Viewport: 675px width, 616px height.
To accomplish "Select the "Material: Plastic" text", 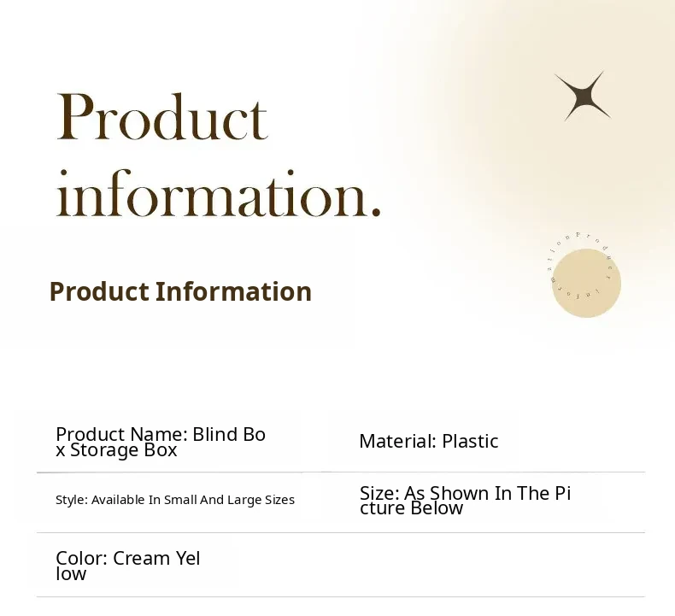I will click(428, 441).
